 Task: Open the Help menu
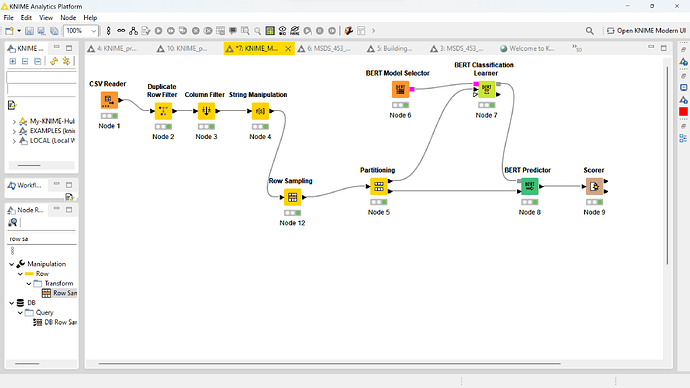click(x=90, y=18)
